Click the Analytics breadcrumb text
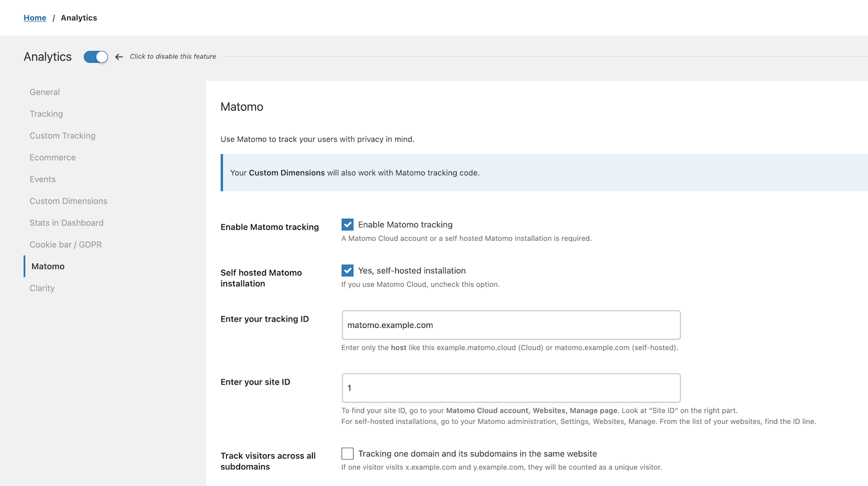 [79, 18]
